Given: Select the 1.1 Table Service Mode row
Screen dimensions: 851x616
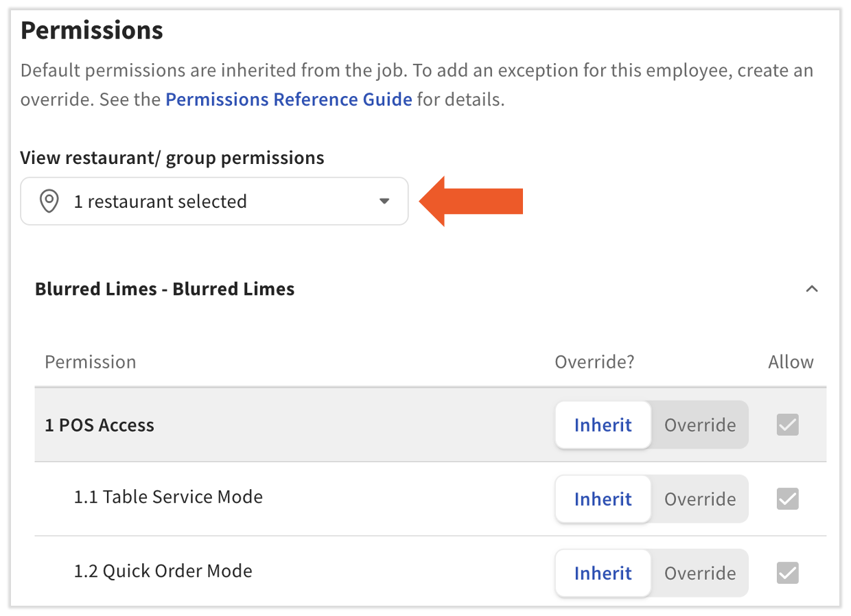Looking at the screenshot, I should coord(168,497).
